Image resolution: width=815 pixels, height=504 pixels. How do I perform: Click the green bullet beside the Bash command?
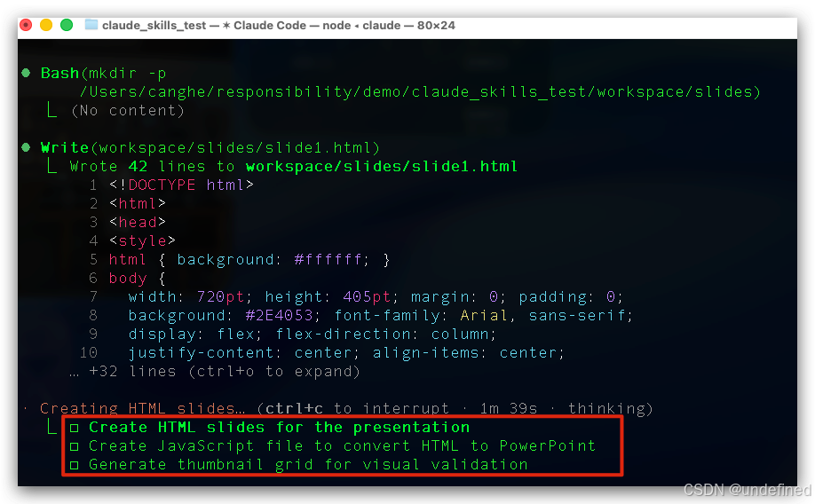point(26,73)
